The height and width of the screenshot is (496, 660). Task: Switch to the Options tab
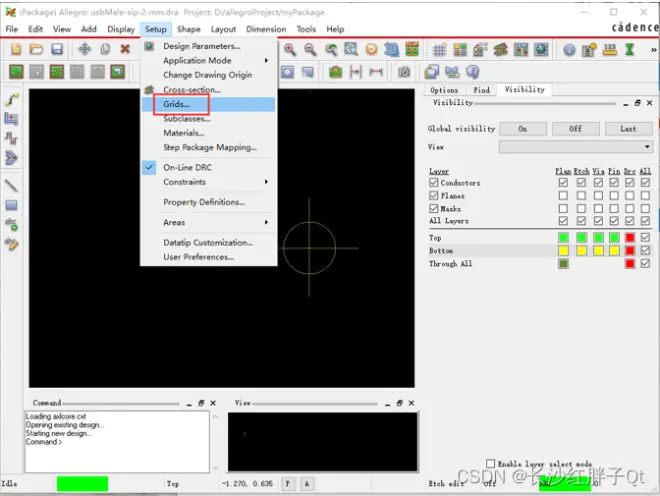point(444,90)
